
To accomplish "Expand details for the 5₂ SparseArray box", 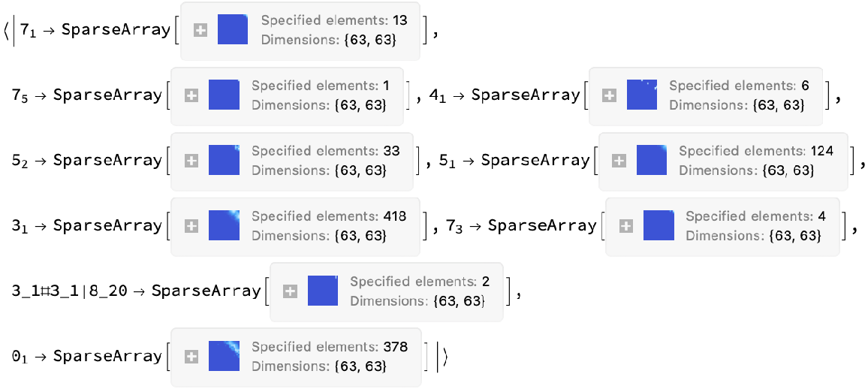I will point(191,161).
